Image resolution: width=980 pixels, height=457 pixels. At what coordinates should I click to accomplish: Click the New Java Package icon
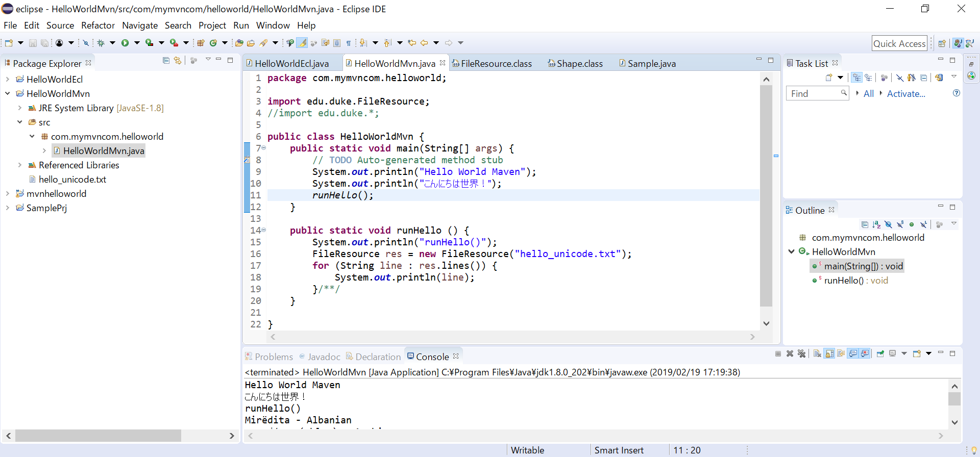(201, 43)
